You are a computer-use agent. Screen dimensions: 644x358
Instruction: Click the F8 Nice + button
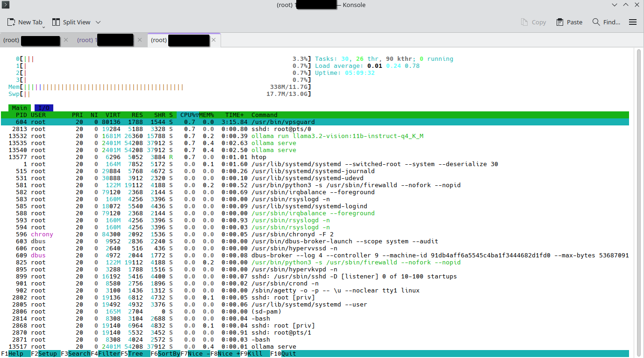[225, 354]
